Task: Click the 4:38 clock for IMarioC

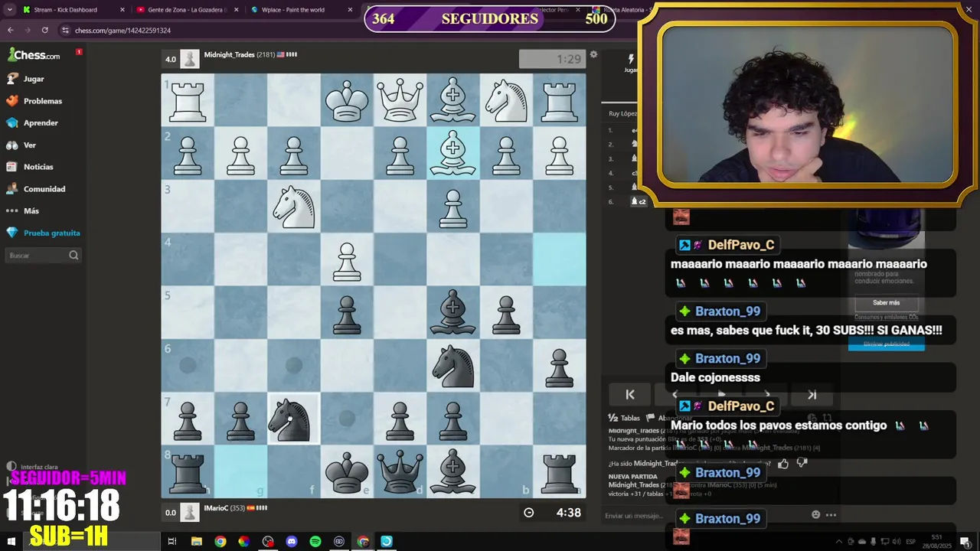Action: coord(569,513)
